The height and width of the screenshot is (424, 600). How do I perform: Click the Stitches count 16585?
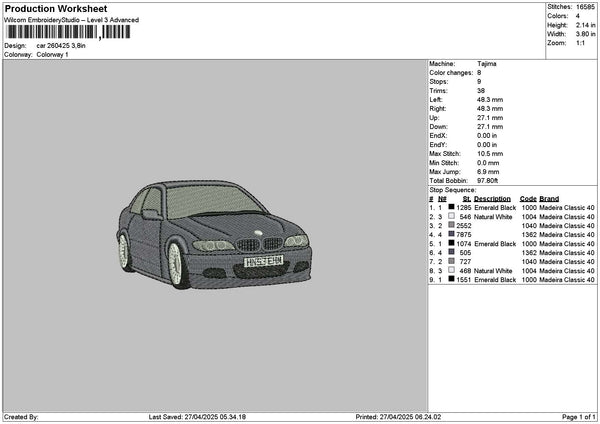(585, 7)
